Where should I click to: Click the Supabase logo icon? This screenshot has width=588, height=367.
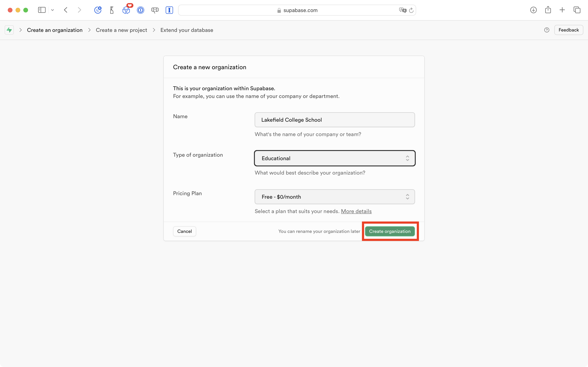click(x=9, y=30)
